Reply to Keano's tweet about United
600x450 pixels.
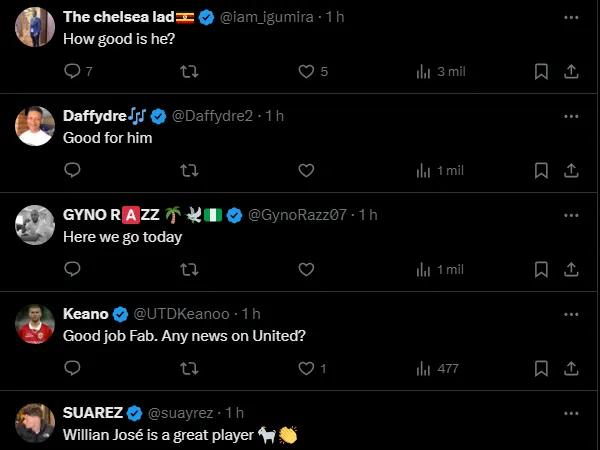[x=72, y=368]
